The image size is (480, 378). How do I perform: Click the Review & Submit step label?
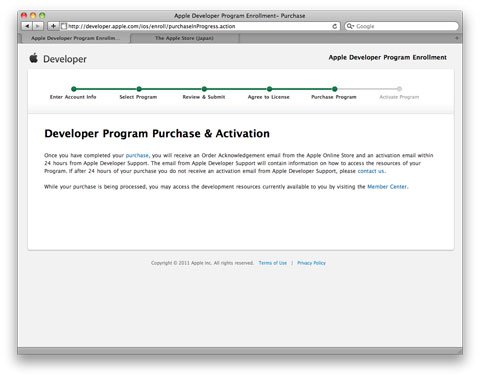[x=204, y=97]
